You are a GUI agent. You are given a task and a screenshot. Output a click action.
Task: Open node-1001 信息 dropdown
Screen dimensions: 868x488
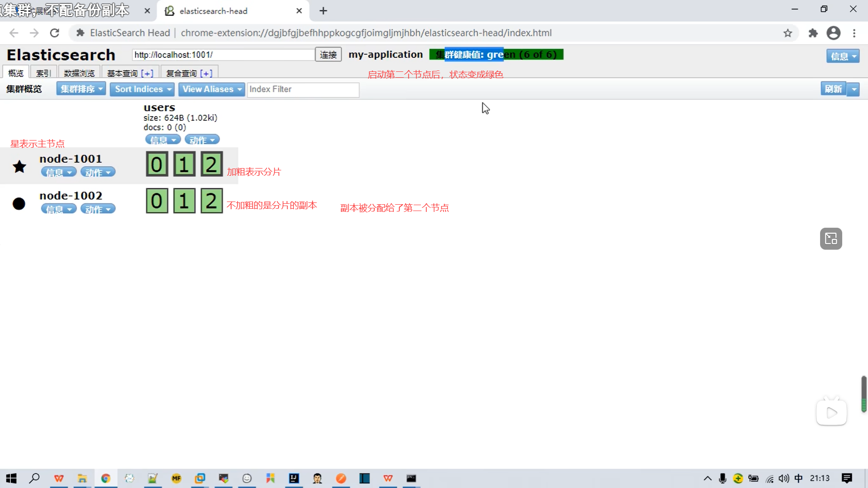tap(58, 172)
